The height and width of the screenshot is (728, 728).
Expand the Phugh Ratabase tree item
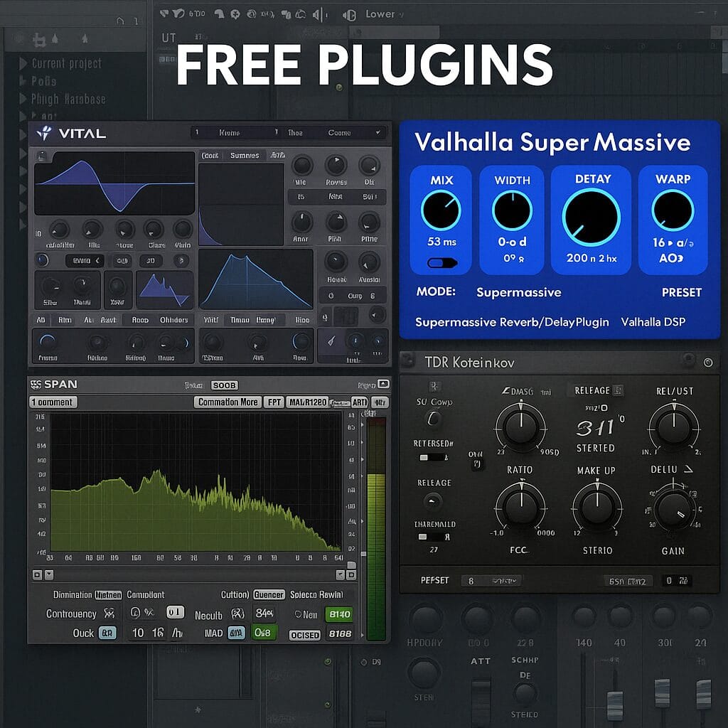[23, 98]
